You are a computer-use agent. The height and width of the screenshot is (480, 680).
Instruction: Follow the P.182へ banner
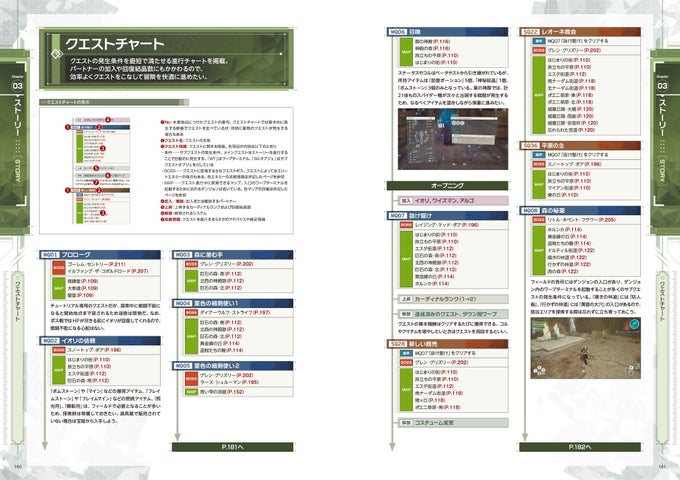580,447
